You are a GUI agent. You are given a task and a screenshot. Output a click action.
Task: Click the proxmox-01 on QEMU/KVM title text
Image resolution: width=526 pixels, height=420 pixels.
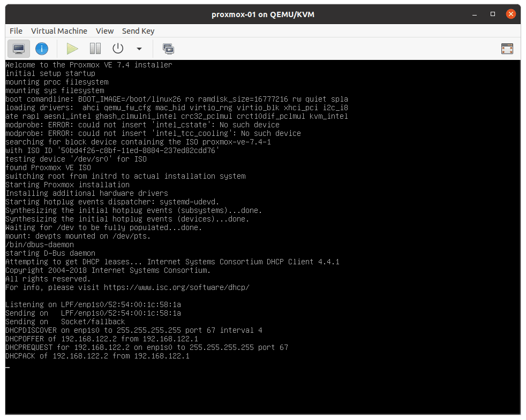click(x=262, y=14)
